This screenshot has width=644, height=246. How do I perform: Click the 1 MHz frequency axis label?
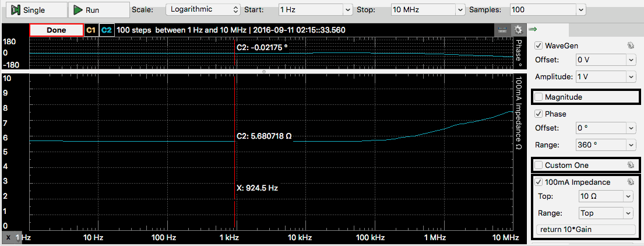435,237
